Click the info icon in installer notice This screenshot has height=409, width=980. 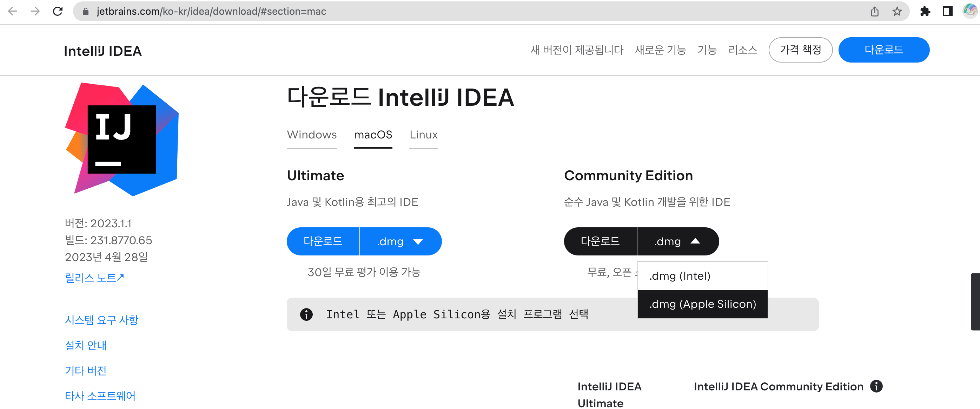(306, 314)
